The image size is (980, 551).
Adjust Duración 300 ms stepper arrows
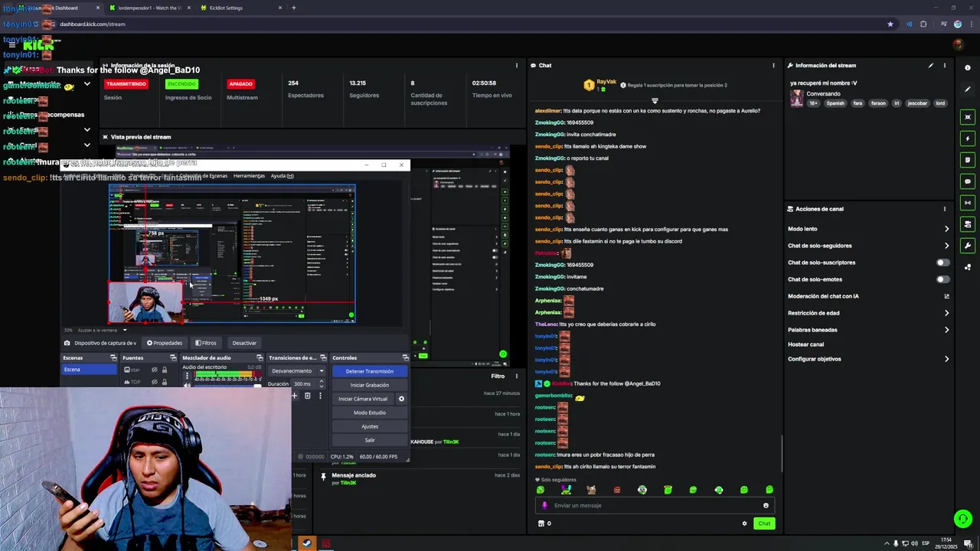coord(321,383)
